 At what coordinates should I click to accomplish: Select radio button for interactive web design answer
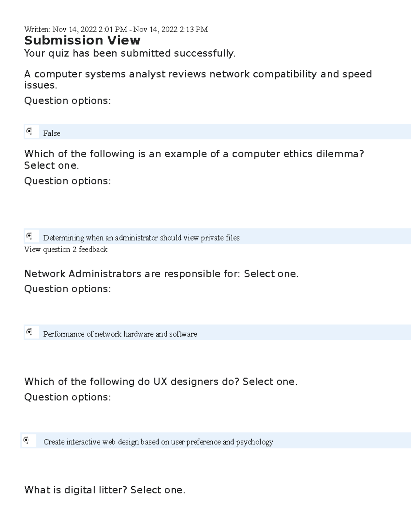click(26, 440)
